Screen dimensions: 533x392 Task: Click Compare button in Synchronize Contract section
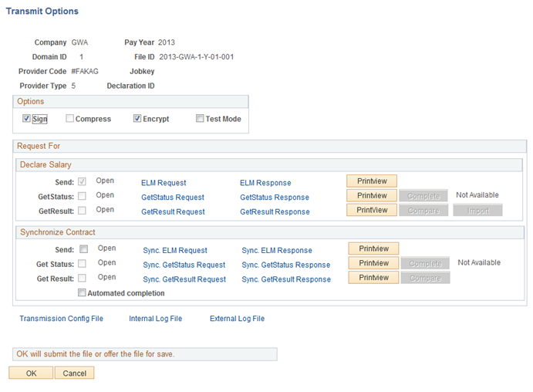pos(425,278)
